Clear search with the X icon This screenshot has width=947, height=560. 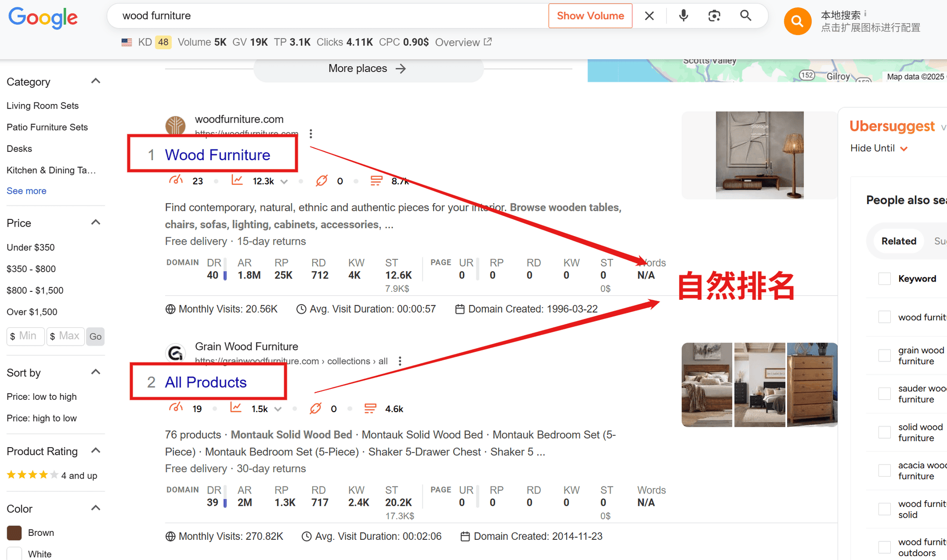649,16
